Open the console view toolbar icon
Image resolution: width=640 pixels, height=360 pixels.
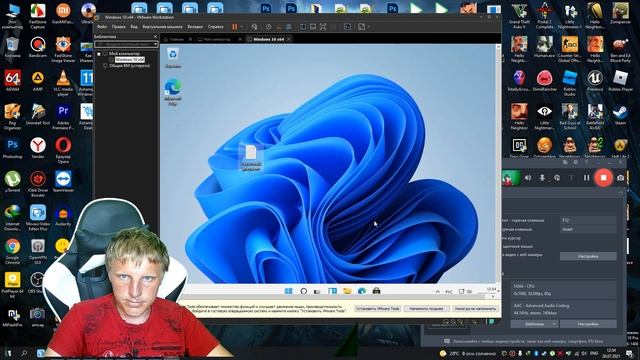(x=347, y=27)
